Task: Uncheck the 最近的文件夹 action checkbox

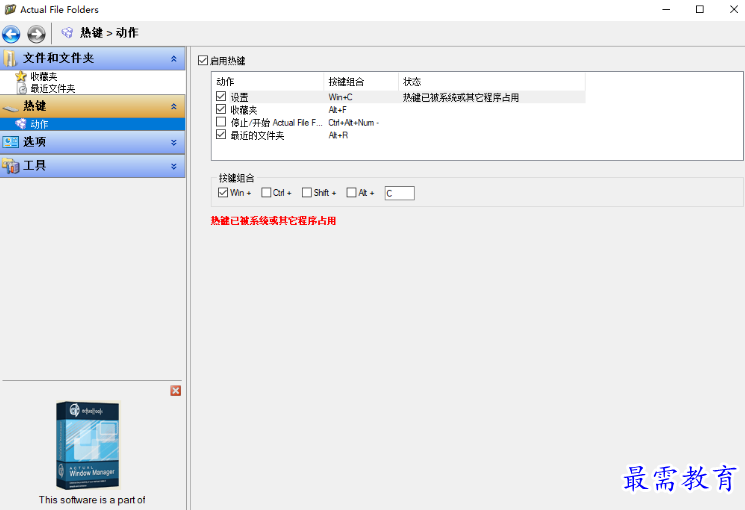Action: (x=221, y=135)
